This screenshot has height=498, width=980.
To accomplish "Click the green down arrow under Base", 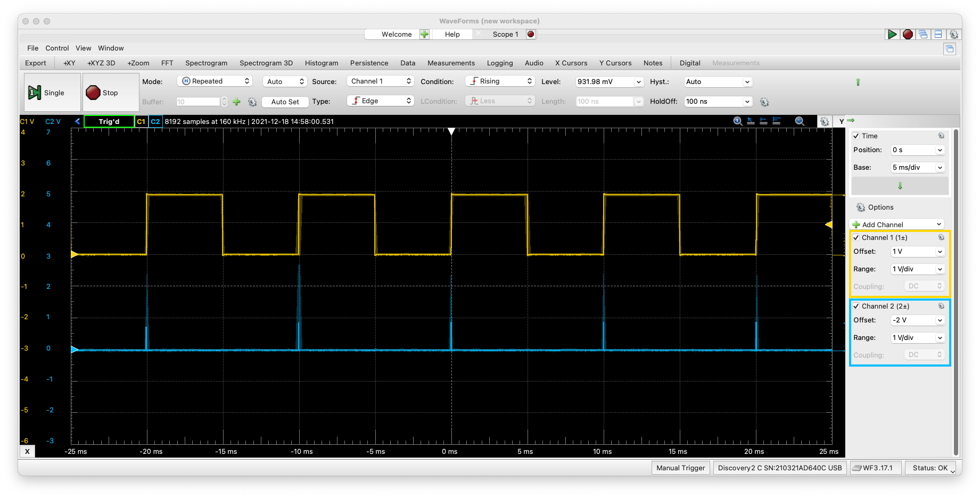I will click(x=900, y=186).
